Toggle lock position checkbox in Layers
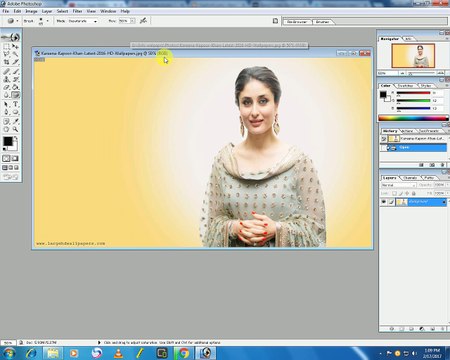This screenshot has height=360, width=450. [407, 193]
